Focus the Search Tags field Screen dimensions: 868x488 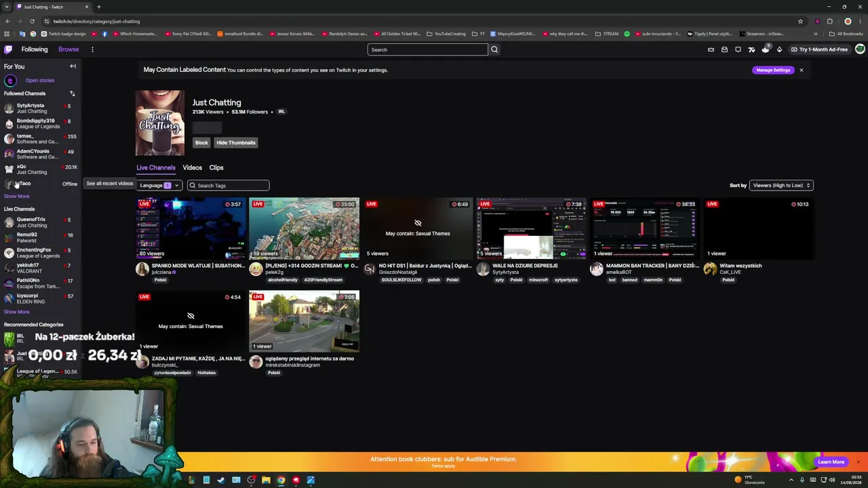(x=228, y=185)
